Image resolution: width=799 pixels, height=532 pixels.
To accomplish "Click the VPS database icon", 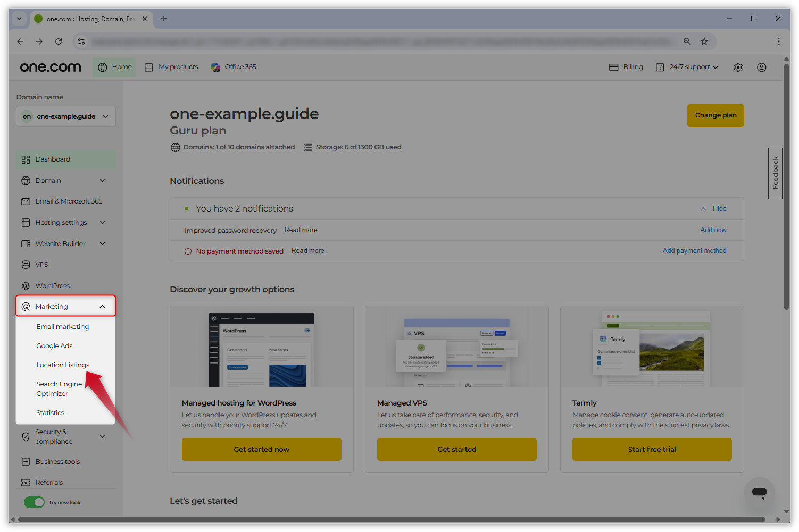I will [26, 265].
